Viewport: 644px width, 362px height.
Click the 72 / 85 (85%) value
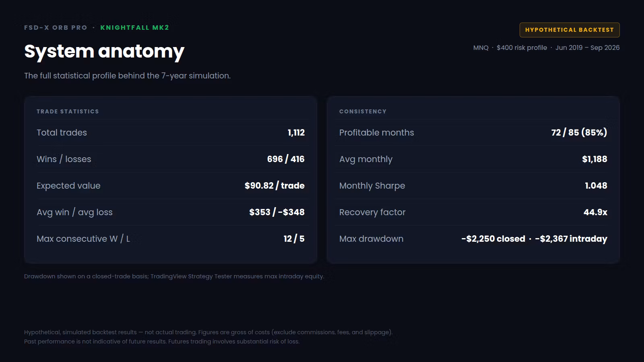pos(579,133)
